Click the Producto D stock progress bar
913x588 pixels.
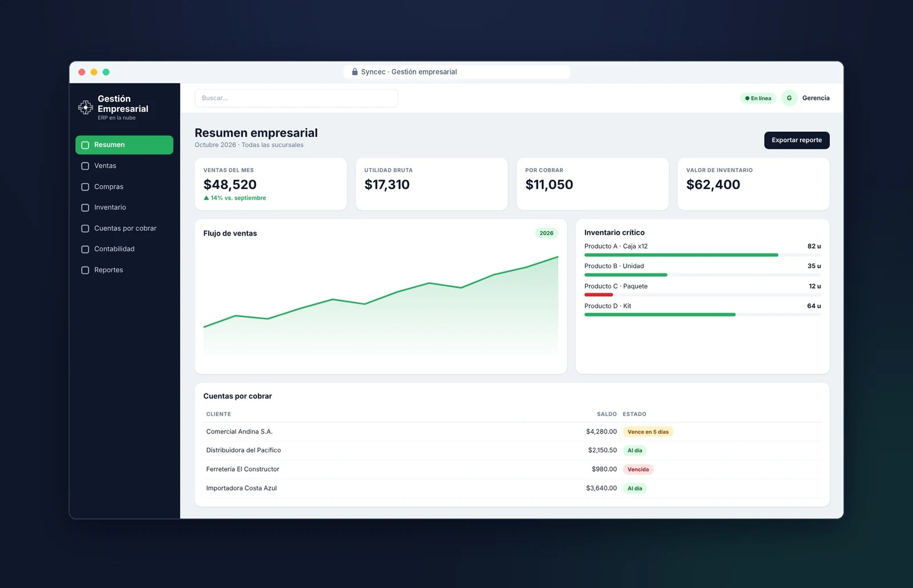[x=702, y=315]
